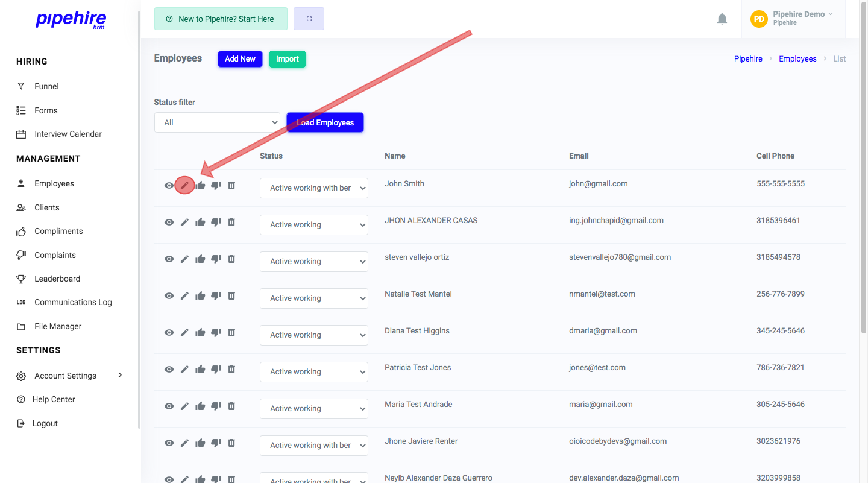Show Patricia Test Jones's details via eye icon
868x483 pixels.
point(169,369)
